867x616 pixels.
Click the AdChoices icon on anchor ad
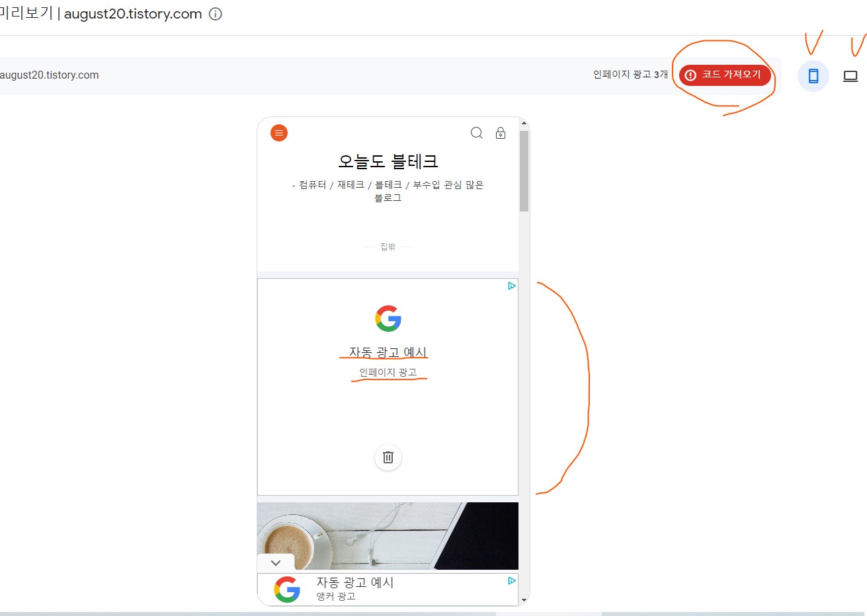(512, 581)
